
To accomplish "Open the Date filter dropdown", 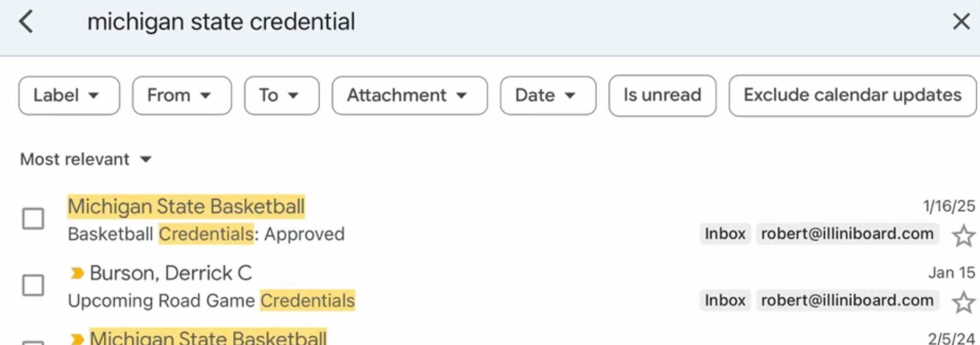I will [547, 96].
